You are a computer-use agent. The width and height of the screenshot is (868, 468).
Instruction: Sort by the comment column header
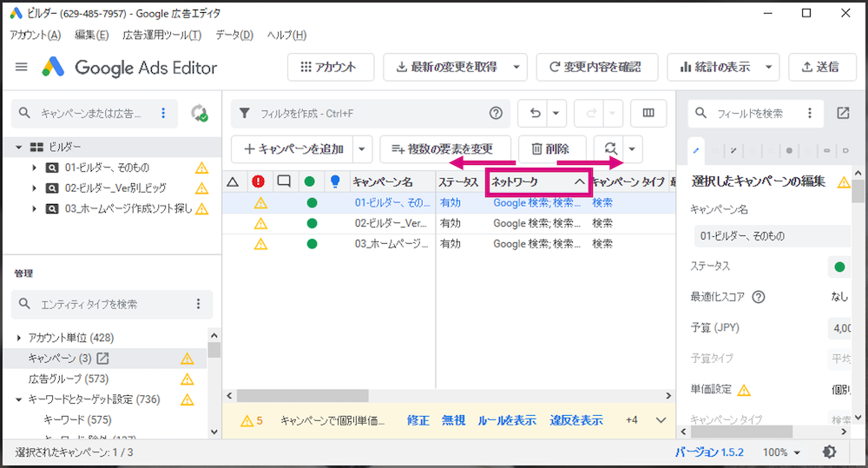(284, 181)
